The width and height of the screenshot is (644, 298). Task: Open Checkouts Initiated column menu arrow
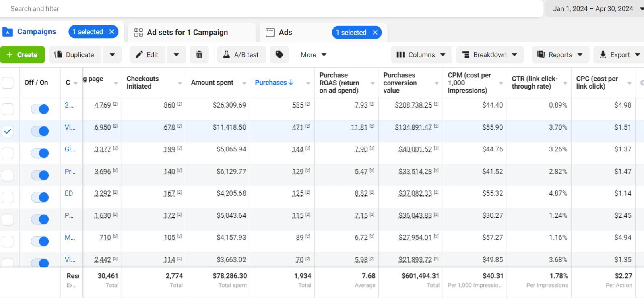pyautogui.click(x=180, y=83)
